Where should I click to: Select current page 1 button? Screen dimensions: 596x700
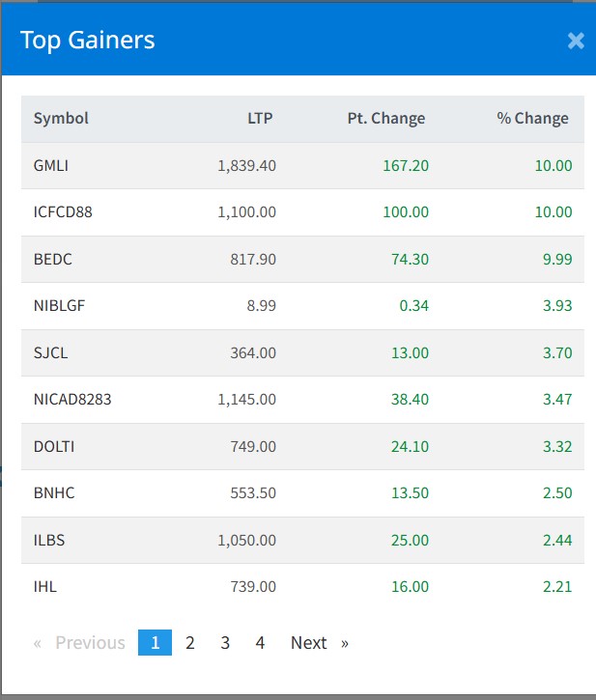pos(155,643)
